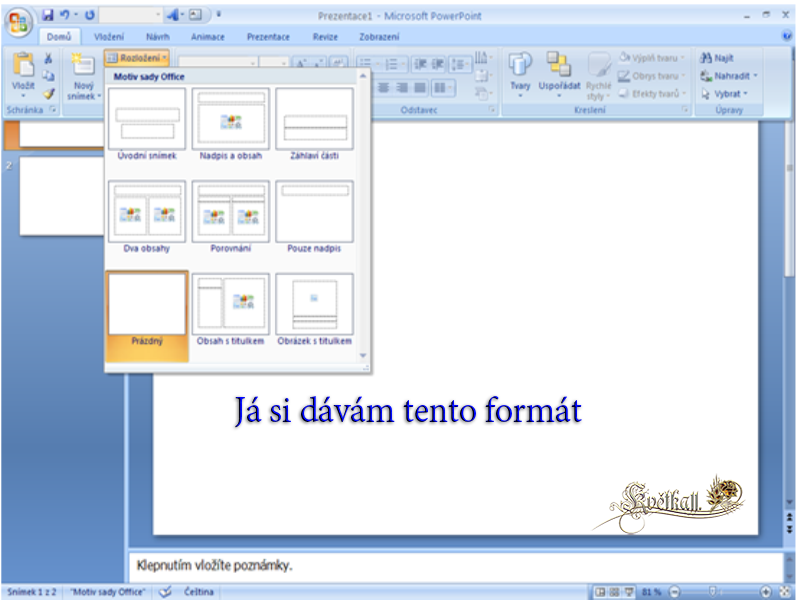This screenshot has width=800, height=600.
Task: Click the layout gallery scroll up arrow
Action: pos(363,76)
